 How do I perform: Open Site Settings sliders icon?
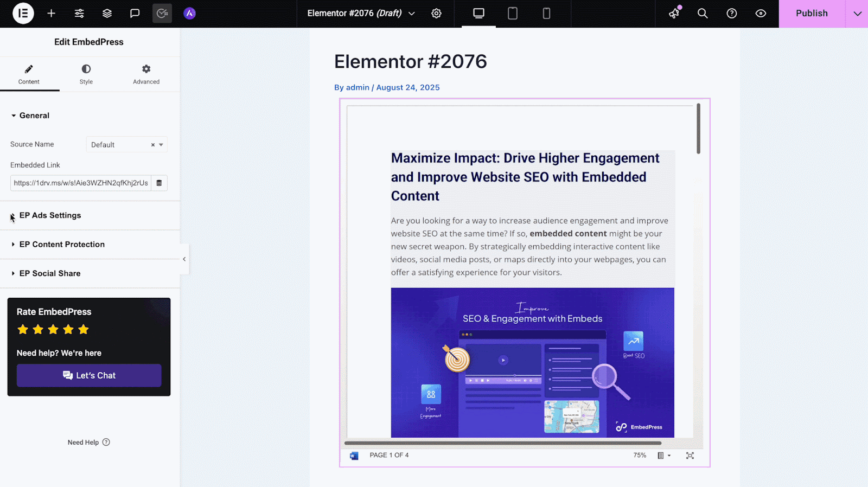[x=79, y=13]
